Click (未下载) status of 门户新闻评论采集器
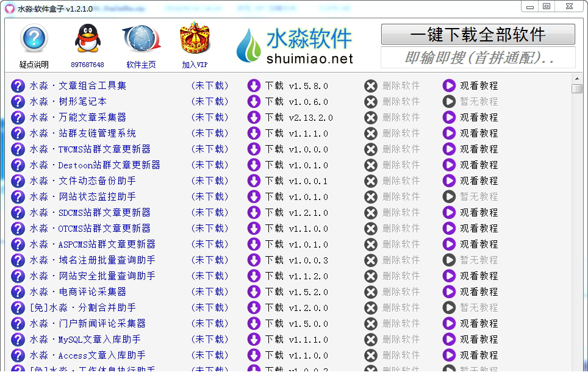Image resolution: width=588 pixels, height=386 pixels. coord(210,323)
